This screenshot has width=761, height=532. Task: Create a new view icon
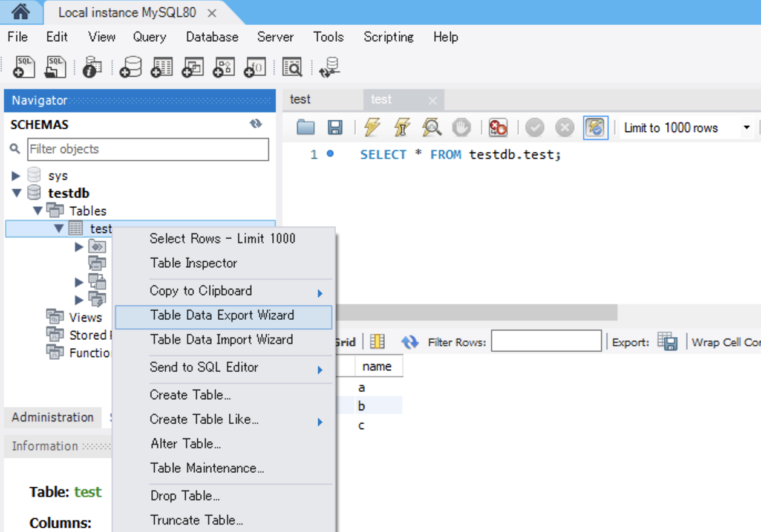pos(193,66)
